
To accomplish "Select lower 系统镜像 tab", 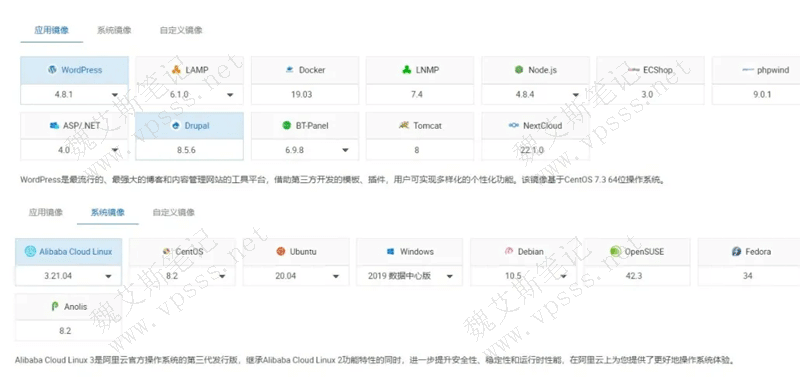I will pyautogui.click(x=108, y=212).
